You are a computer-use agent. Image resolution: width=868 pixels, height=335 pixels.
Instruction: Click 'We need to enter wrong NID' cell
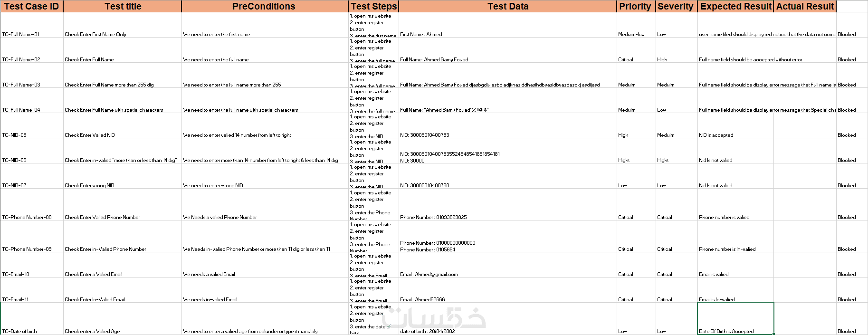point(265,176)
